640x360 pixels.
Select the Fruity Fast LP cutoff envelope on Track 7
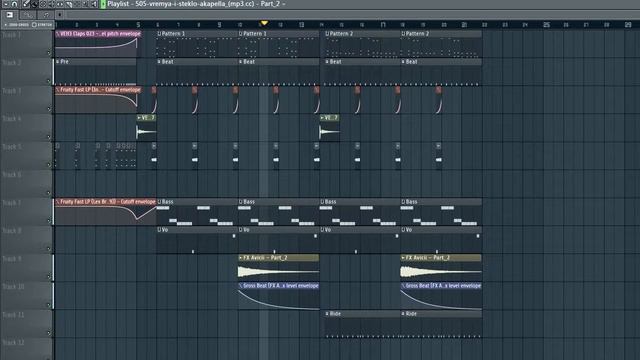pyautogui.click(x=106, y=202)
